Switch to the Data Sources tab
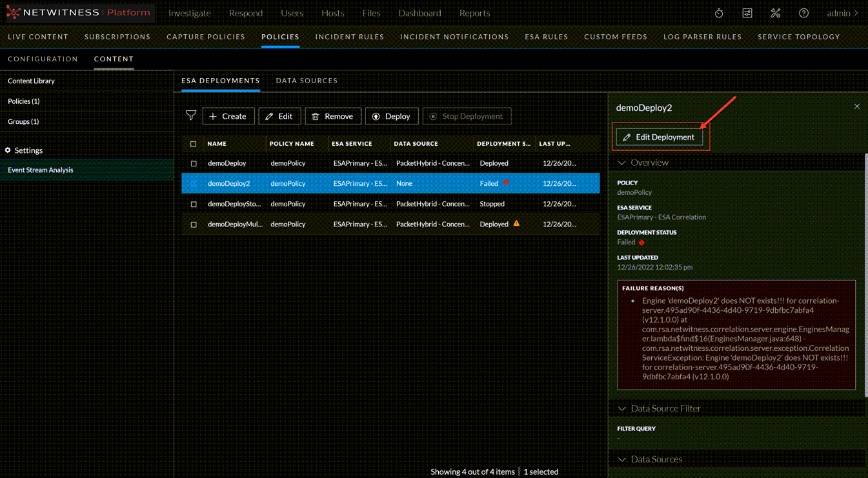The image size is (868, 478). tap(307, 81)
